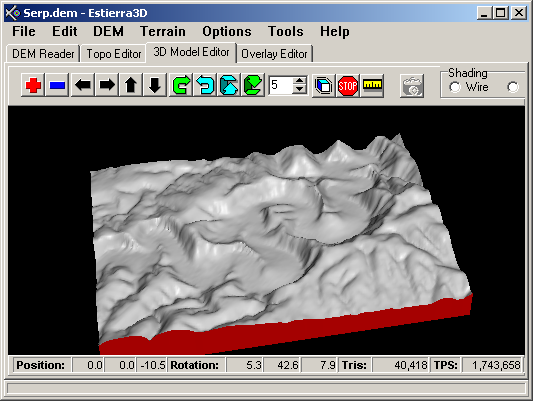Screen dimensions: 533x401
Task: Select the second Shading radio button
Action: click(513, 87)
